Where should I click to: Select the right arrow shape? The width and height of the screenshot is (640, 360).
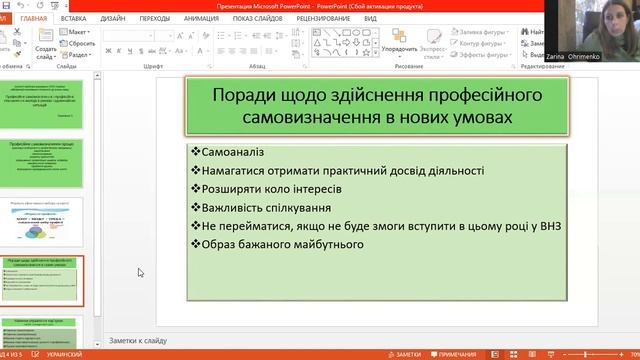pos(347,42)
